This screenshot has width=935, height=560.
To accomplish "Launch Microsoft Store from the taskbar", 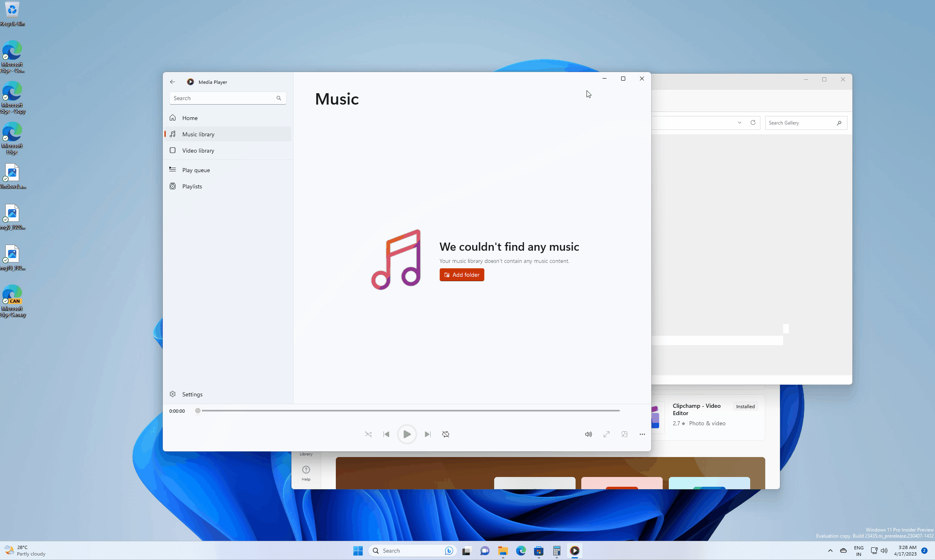I will point(538,551).
